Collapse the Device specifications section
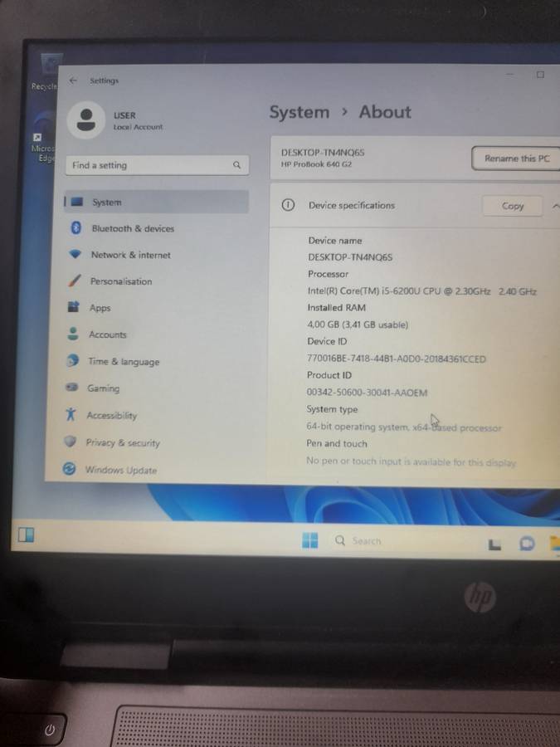The width and height of the screenshot is (560, 747). click(x=555, y=206)
